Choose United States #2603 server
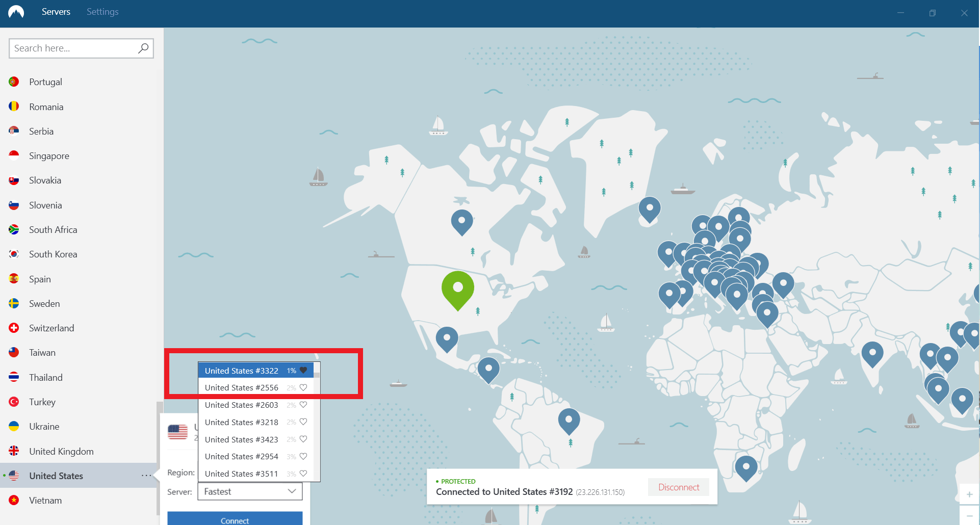Screen dimensions: 980x525 256,405
